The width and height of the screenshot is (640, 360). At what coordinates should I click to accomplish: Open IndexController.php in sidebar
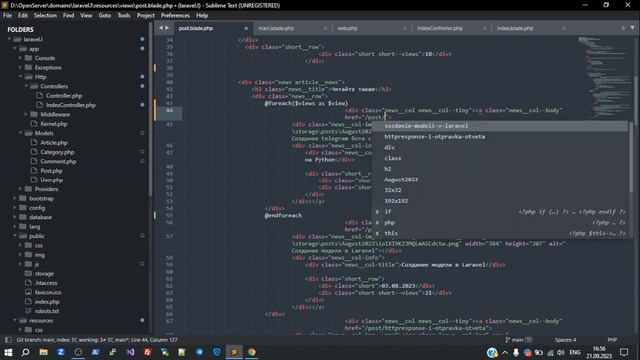coord(70,105)
